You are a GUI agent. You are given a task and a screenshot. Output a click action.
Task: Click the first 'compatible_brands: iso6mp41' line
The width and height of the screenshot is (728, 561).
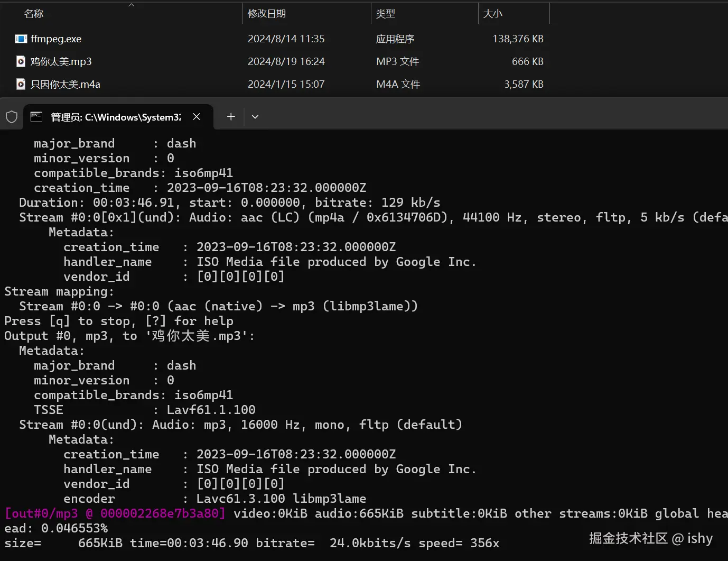(x=133, y=173)
